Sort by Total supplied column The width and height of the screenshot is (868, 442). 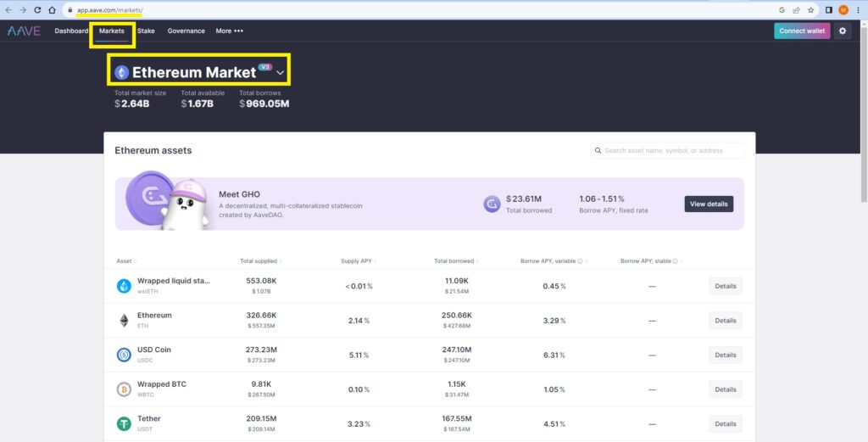(x=261, y=261)
